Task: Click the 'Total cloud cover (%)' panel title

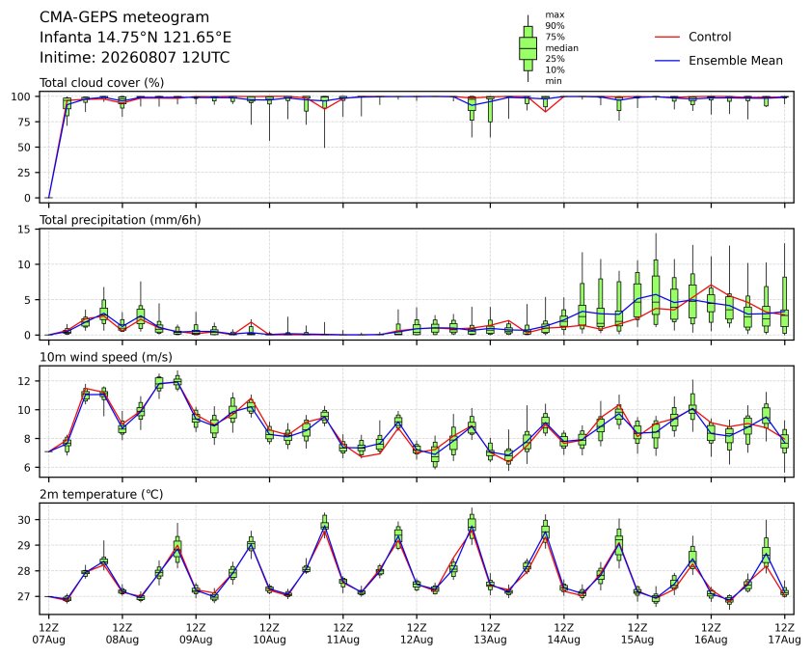Action: 101,83
